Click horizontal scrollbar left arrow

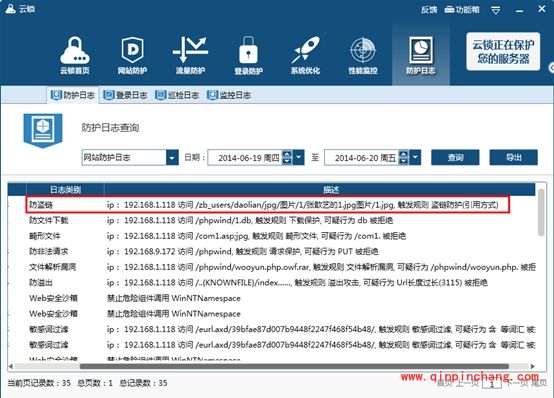[11, 367]
